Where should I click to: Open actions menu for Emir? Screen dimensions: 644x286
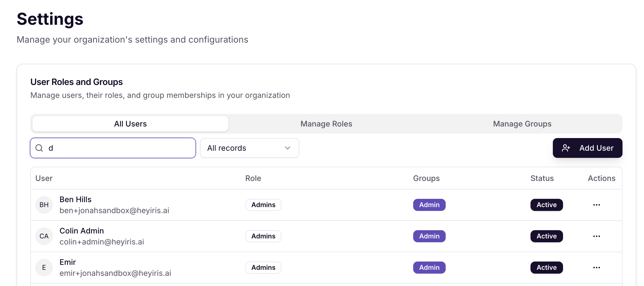596,268
